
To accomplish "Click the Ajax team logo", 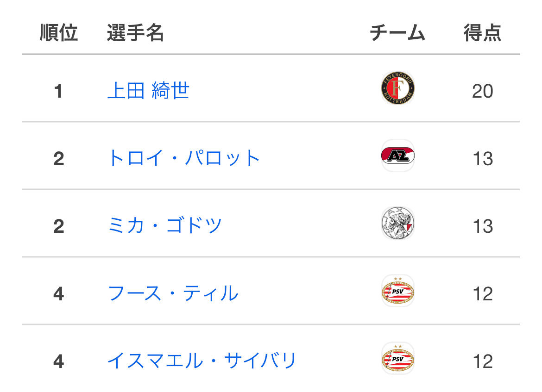I will (x=397, y=224).
